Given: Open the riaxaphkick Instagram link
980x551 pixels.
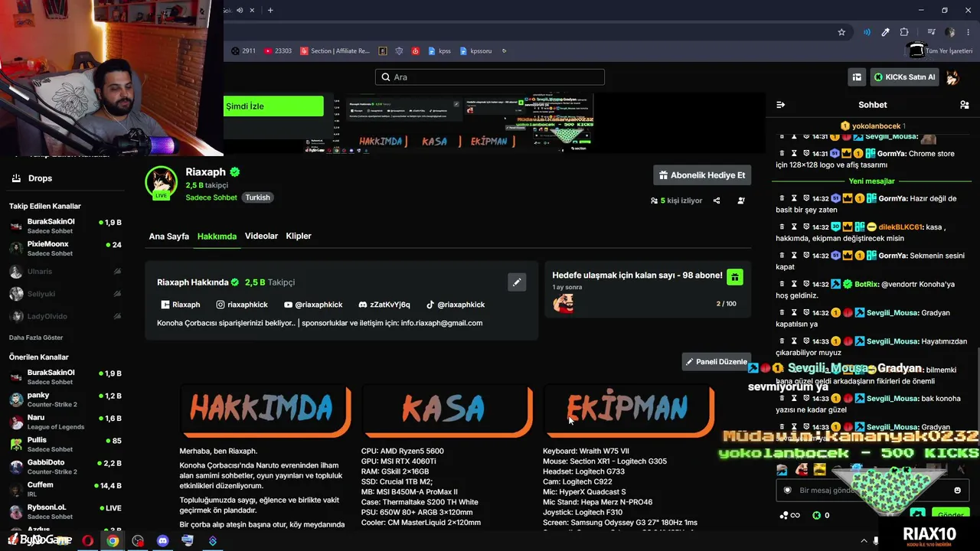Looking at the screenshot, I should point(242,305).
